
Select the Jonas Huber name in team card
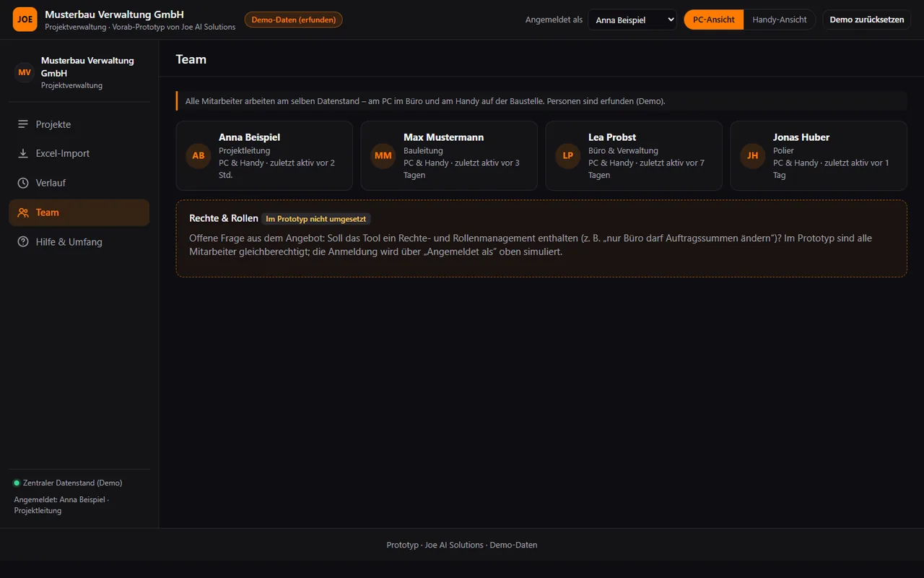click(801, 137)
